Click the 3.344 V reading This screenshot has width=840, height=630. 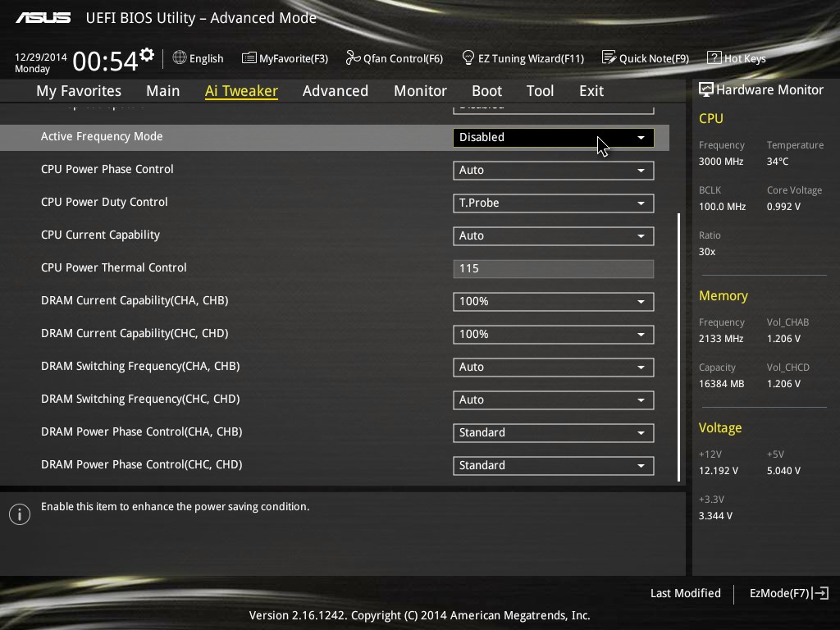tap(715, 516)
